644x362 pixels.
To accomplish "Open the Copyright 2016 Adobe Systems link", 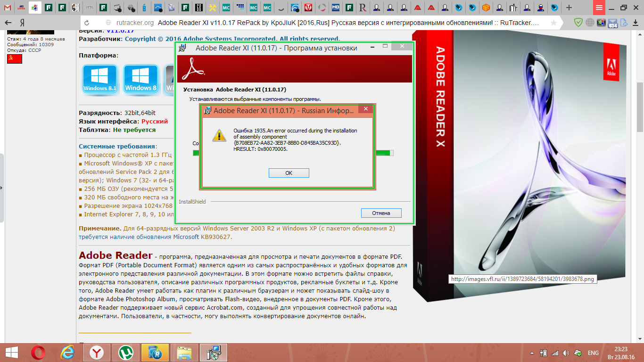I will (x=232, y=39).
